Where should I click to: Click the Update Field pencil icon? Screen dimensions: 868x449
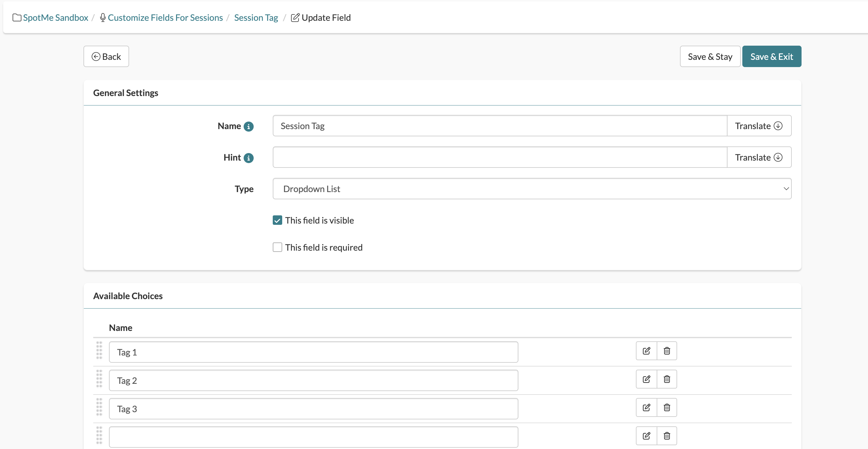coord(295,18)
